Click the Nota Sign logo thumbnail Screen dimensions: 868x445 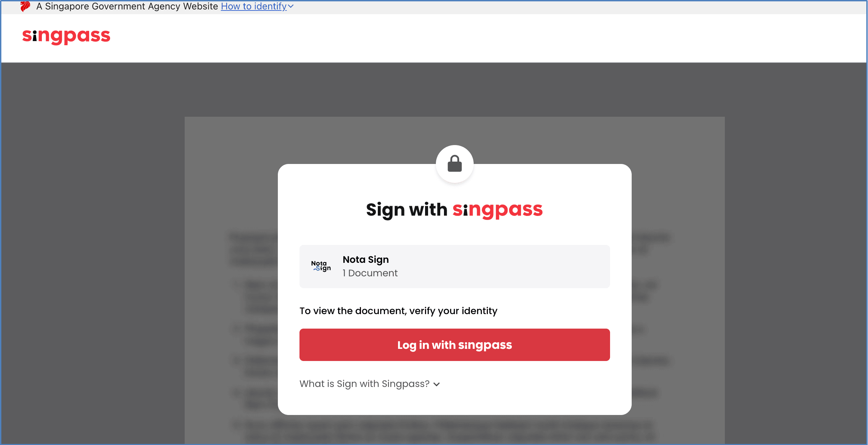321,266
